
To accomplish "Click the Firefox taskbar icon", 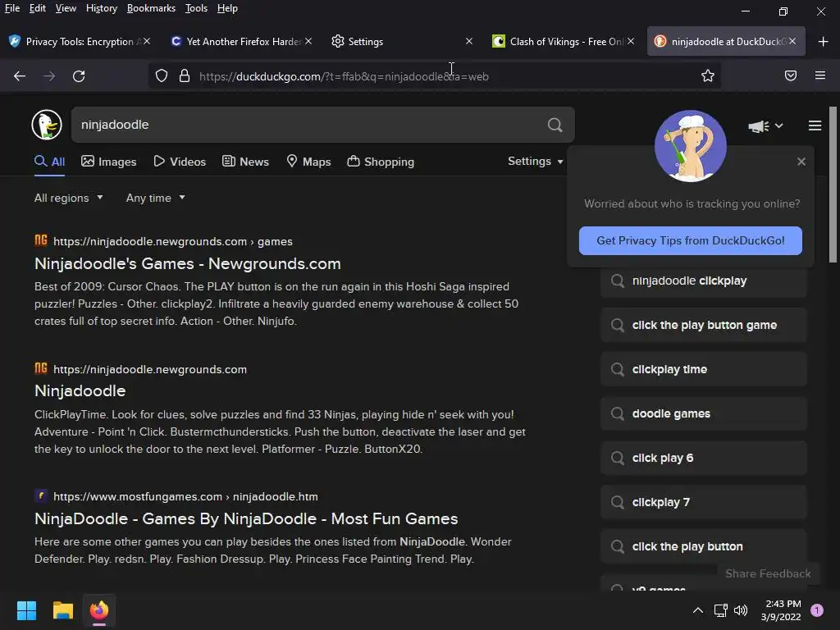I will [x=99, y=610].
